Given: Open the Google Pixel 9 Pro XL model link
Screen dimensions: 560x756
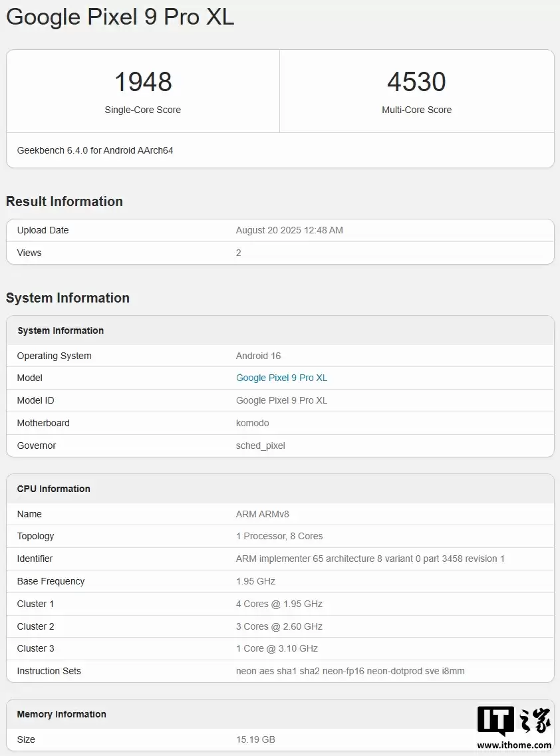Looking at the screenshot, I should [281, 378].
